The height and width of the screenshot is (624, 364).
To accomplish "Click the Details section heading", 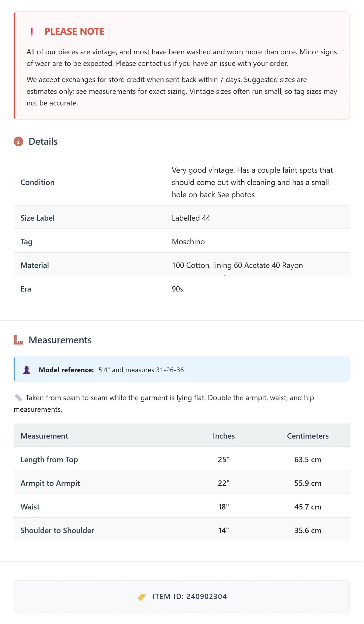I will click(43, 141).
